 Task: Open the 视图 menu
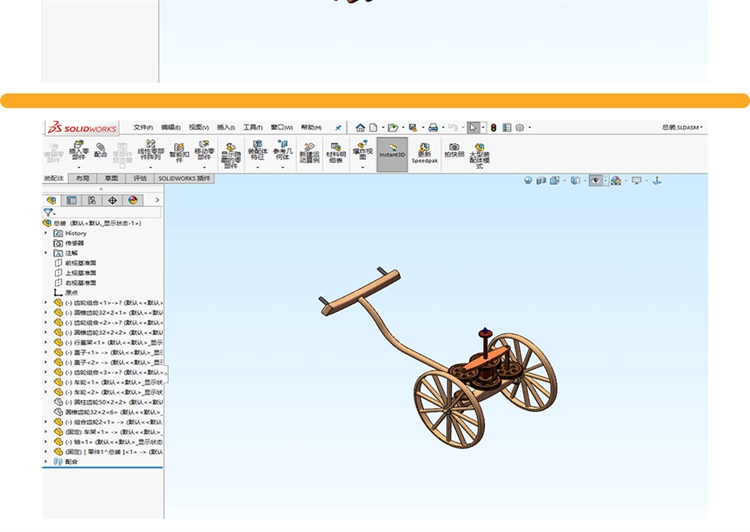pos(199,127)
